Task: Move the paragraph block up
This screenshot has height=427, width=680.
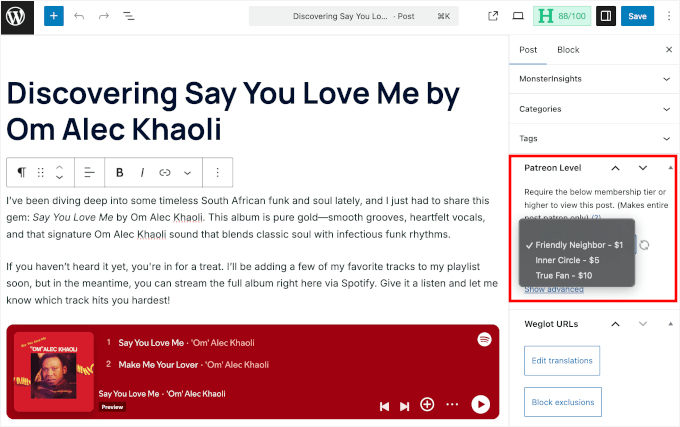Action: 59,167
